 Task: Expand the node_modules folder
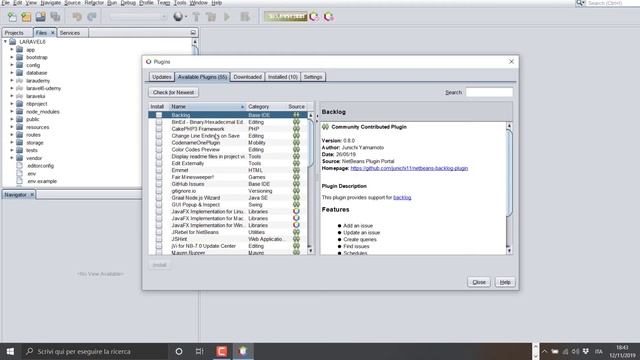tap(12, 111)
